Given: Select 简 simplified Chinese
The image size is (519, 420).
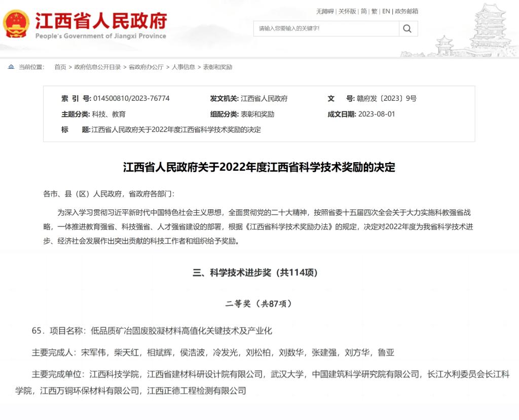Looking at the screenshot, I should (364, 11).
